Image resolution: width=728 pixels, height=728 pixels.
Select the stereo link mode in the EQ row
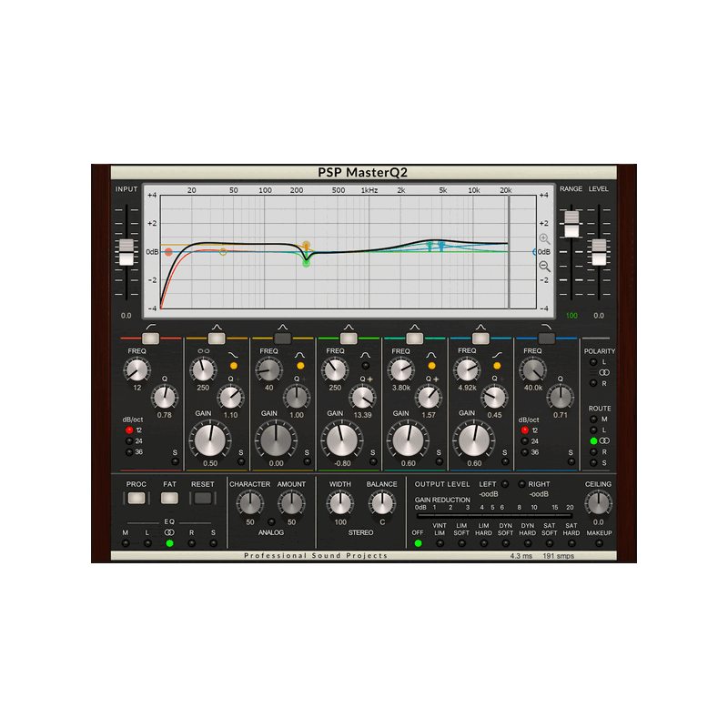(169, 543)
